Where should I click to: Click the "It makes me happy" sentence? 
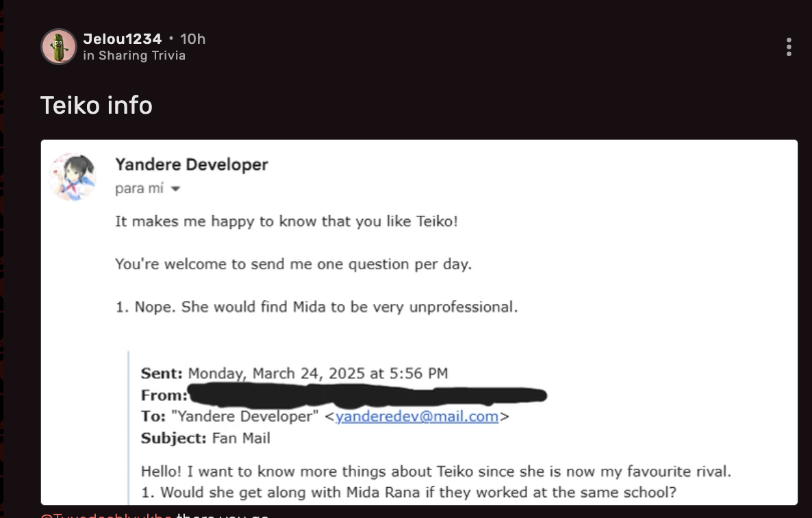[x=286, y=222]
